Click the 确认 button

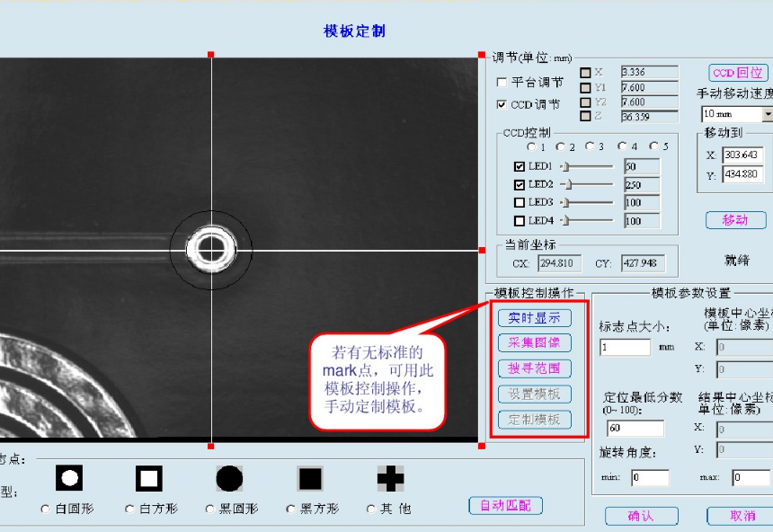[x=641, y=516]
